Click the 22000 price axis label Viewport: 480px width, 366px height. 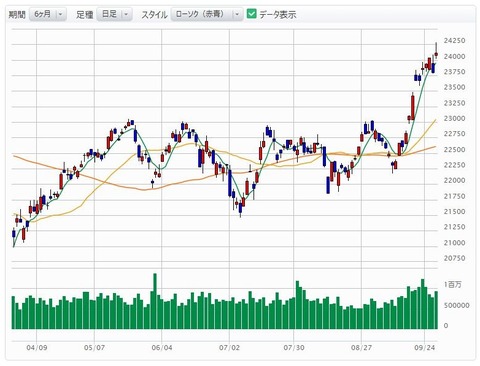[x=454, y=180]
